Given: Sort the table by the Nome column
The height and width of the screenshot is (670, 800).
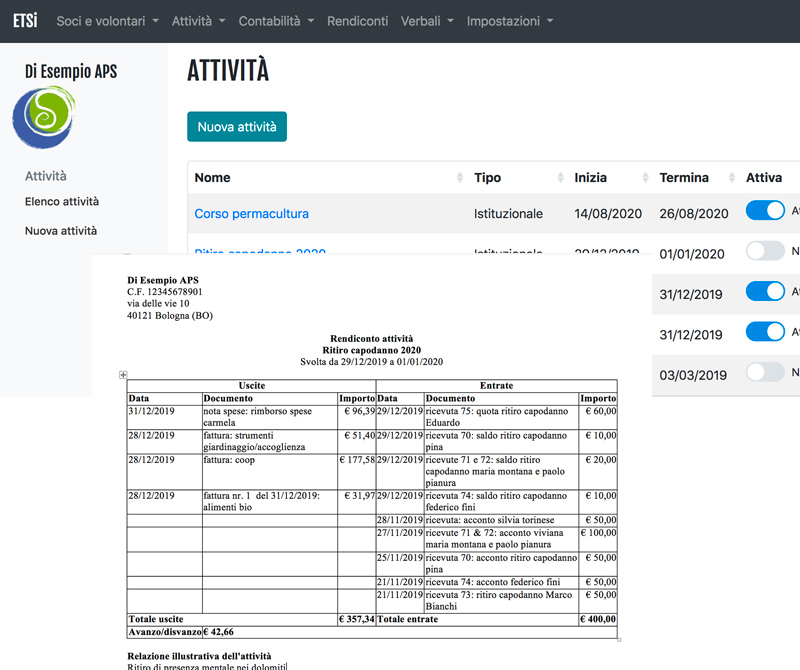Looking at the screenshot, I should tap(327, 178).
